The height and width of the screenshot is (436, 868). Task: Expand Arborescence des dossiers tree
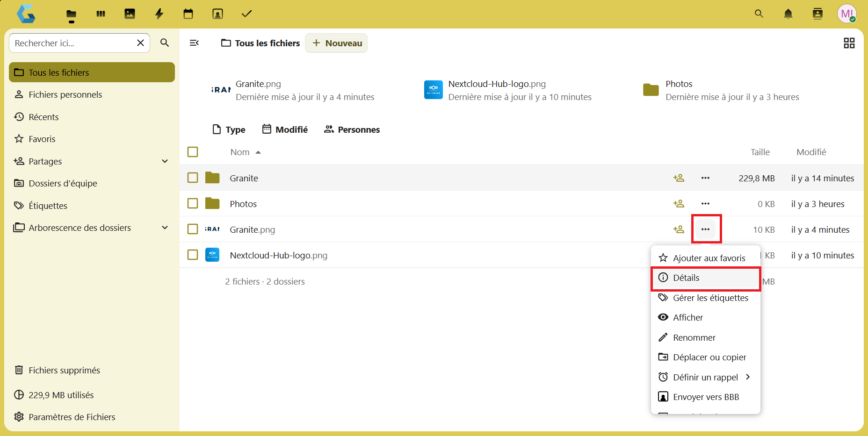click(x=165, y=228)
